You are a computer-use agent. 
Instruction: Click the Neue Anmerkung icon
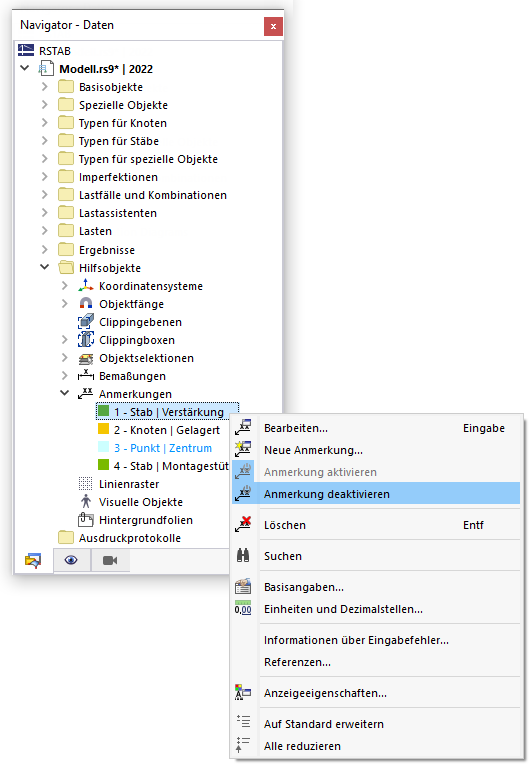tap(243, 450)
